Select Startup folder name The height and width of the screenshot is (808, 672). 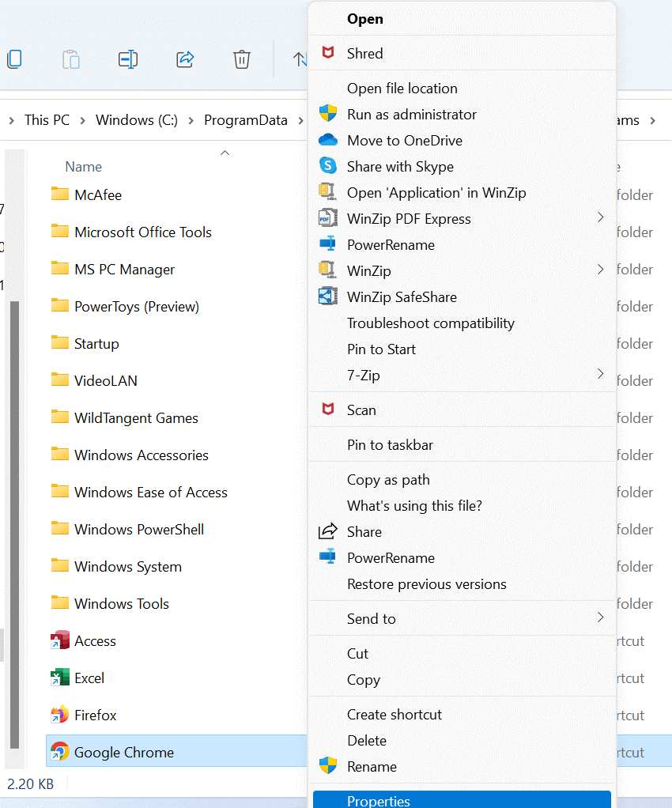tap(96, 344)
